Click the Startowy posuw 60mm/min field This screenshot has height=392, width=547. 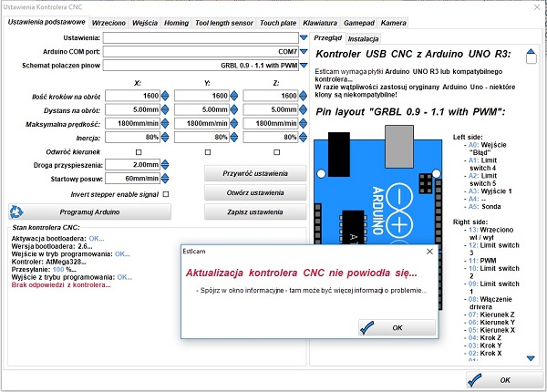(x=132, y=179)
